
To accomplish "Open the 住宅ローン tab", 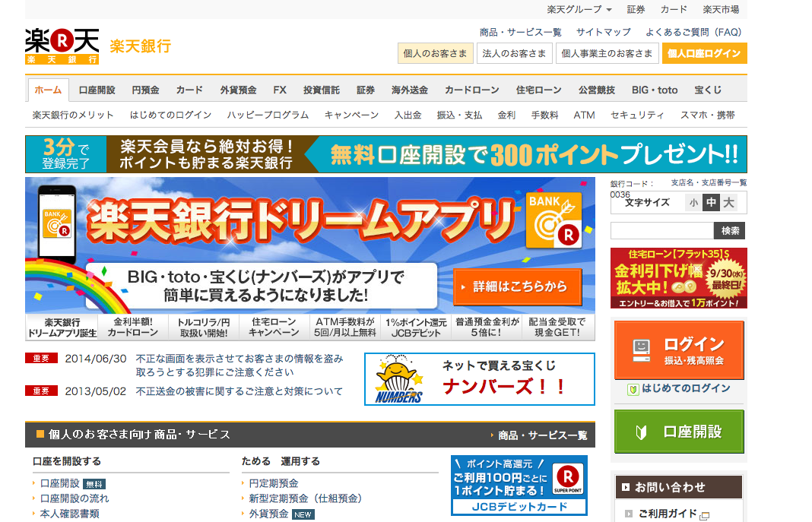I will point(538,90).
